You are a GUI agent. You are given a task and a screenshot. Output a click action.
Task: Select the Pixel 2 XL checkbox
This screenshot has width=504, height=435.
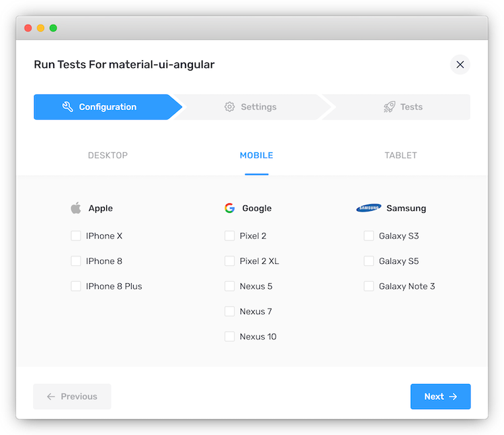pyautogui.click(x=230, y=260)
